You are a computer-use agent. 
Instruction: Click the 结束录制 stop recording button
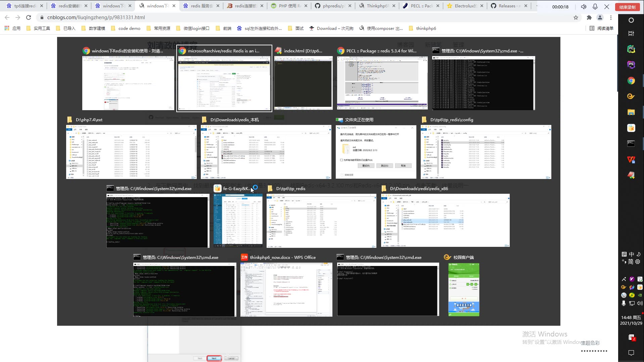pos(627,7)
